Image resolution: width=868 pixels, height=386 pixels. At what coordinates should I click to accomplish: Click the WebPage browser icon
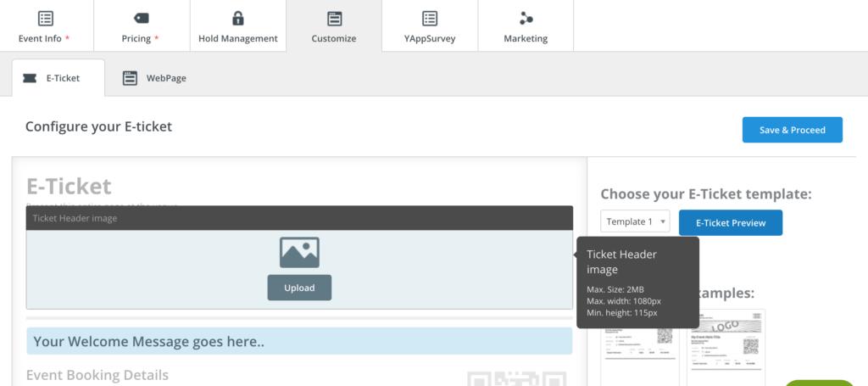[x=130, y=78]
